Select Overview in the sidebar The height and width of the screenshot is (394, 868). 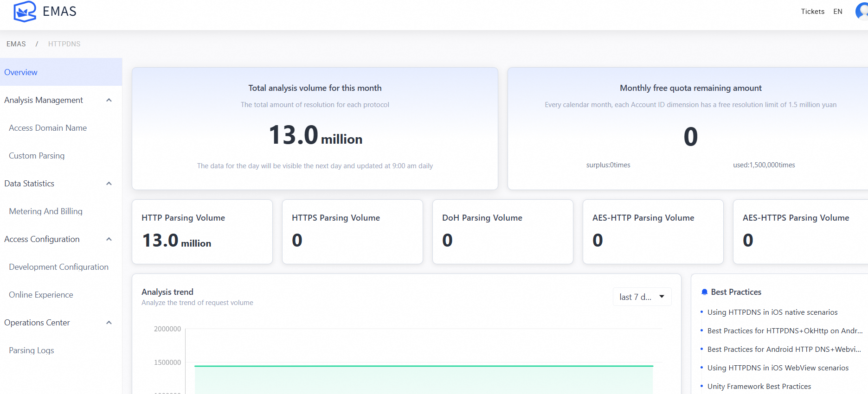click(61, 72)
